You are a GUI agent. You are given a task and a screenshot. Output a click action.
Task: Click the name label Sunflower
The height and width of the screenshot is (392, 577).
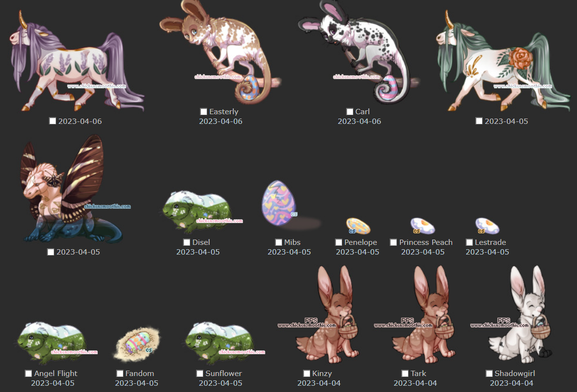click(224, 373)
